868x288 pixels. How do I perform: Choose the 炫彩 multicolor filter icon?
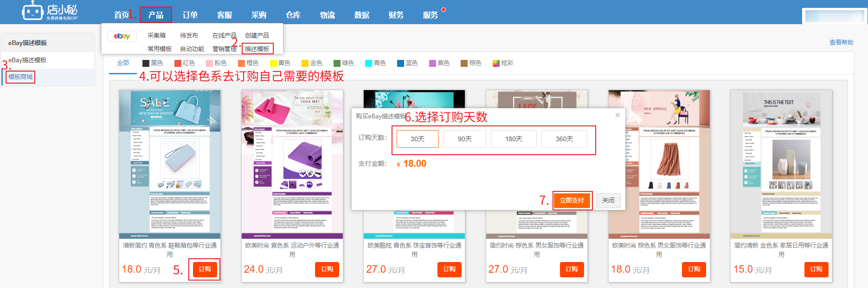[x=496, y=63]
